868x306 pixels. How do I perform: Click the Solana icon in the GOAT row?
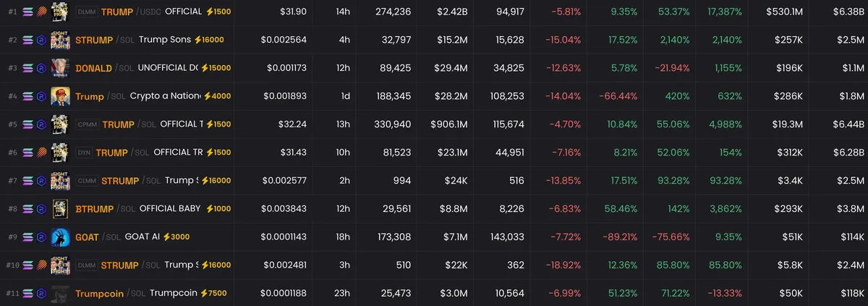[x=27, y=237]
